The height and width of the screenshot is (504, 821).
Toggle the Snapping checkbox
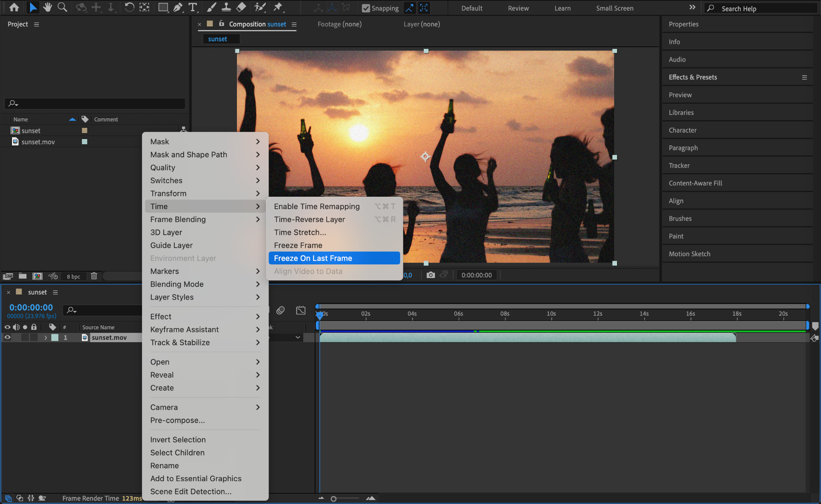(366, 8)
